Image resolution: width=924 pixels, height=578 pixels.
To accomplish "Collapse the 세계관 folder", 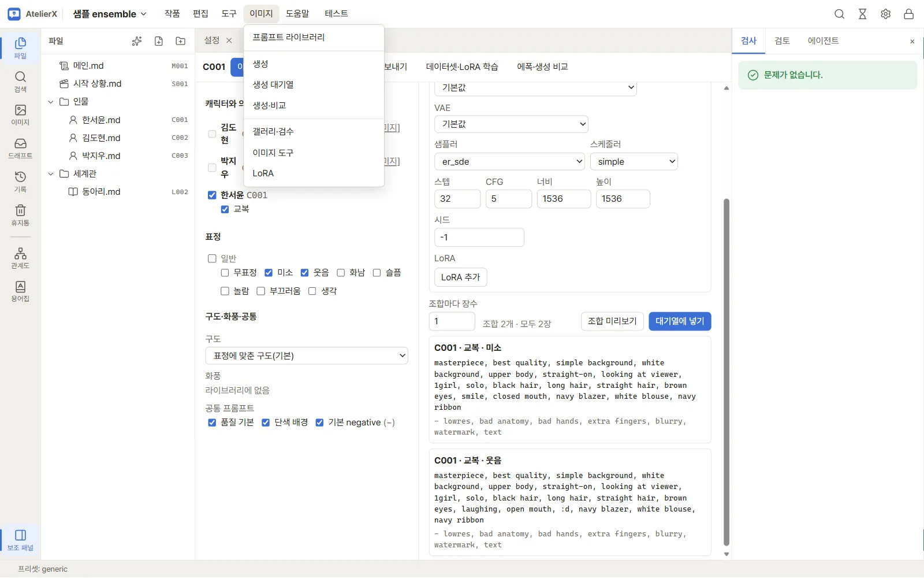I will pyautogui.click(x=51, y=174).
